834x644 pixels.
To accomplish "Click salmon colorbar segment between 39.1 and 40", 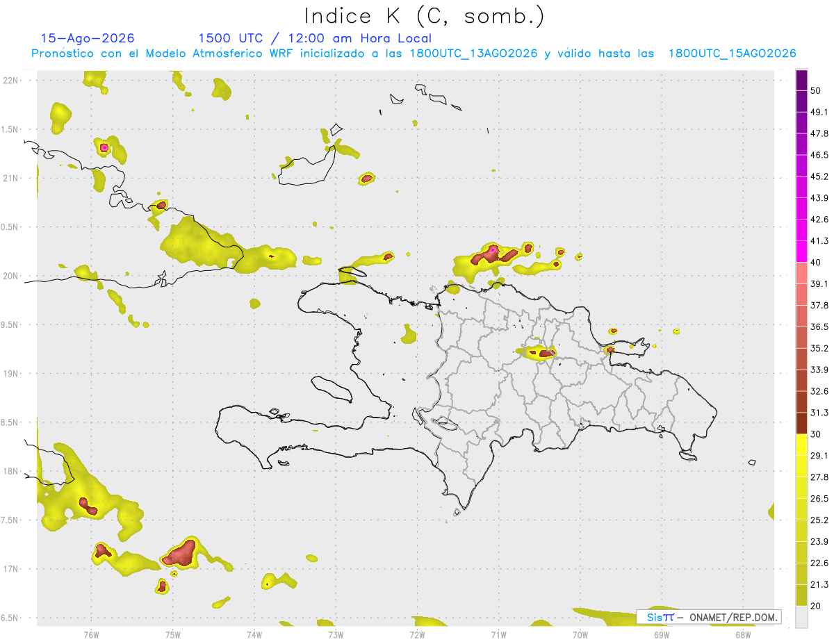I will click(802, 273).
